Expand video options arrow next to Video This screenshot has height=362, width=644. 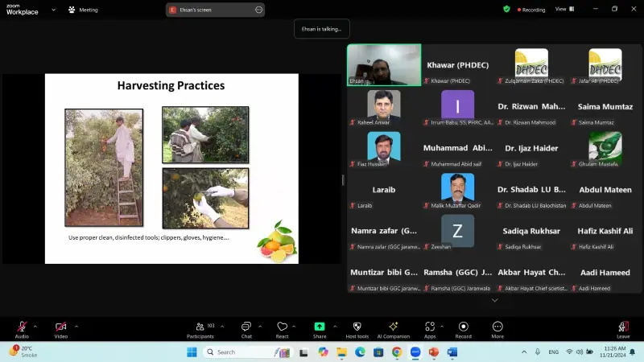click(x=76, y=326)
